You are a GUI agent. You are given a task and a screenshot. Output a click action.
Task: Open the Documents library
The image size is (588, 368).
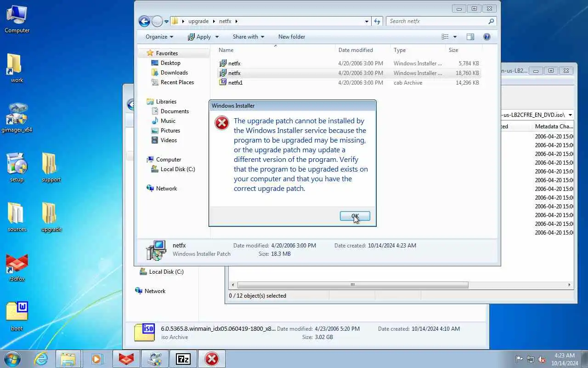point(175,111)
